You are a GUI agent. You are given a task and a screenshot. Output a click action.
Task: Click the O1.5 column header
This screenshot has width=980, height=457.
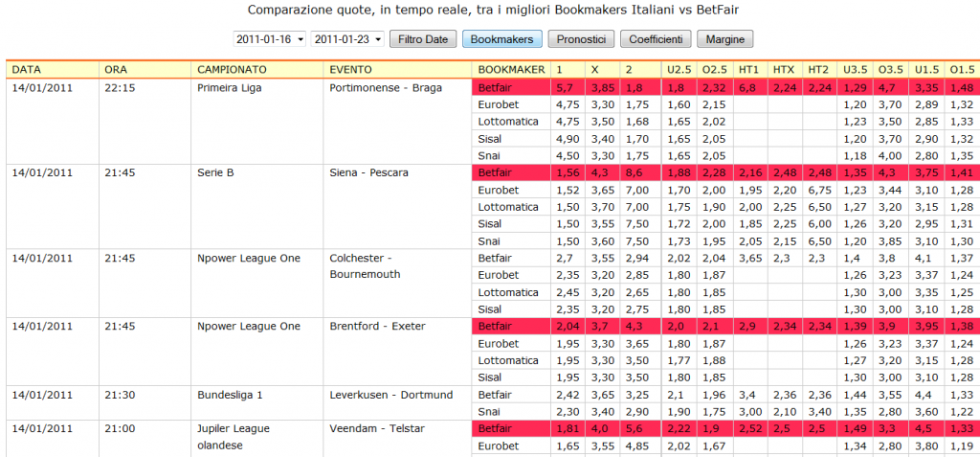961,70
